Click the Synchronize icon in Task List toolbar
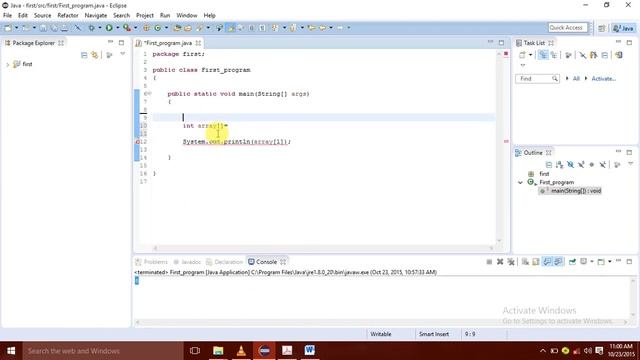The image size is (640, 360). (x=619, y=55)
